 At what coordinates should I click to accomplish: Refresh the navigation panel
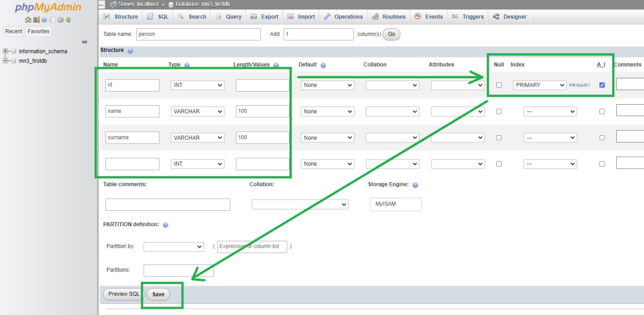click(68, 20)
